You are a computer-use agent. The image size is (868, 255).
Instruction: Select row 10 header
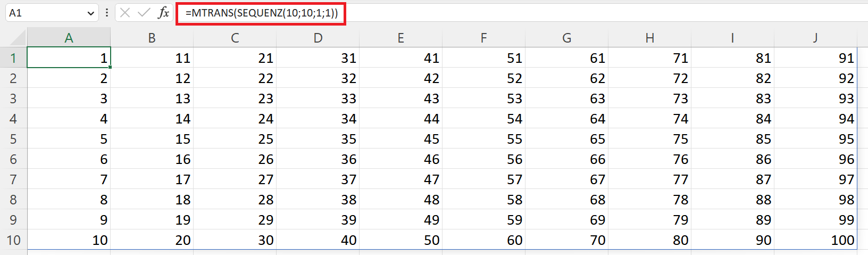click(13, 240)
